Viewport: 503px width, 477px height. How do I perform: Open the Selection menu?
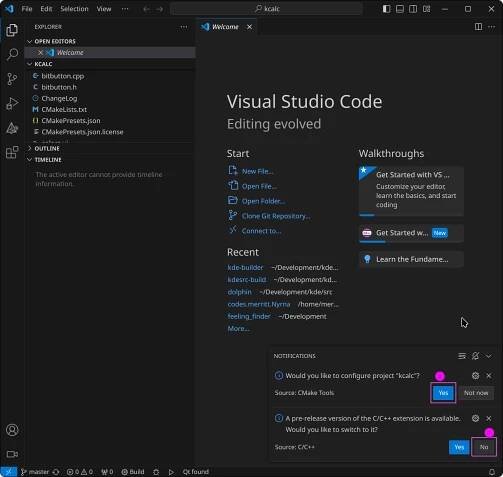click(x=74, y=9)
